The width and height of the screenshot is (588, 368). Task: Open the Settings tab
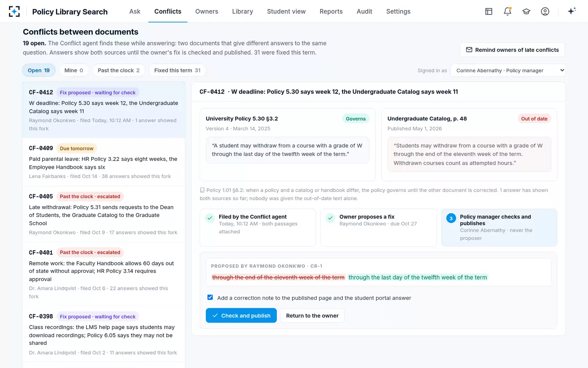pyautogui.click(x=398, y=11)
